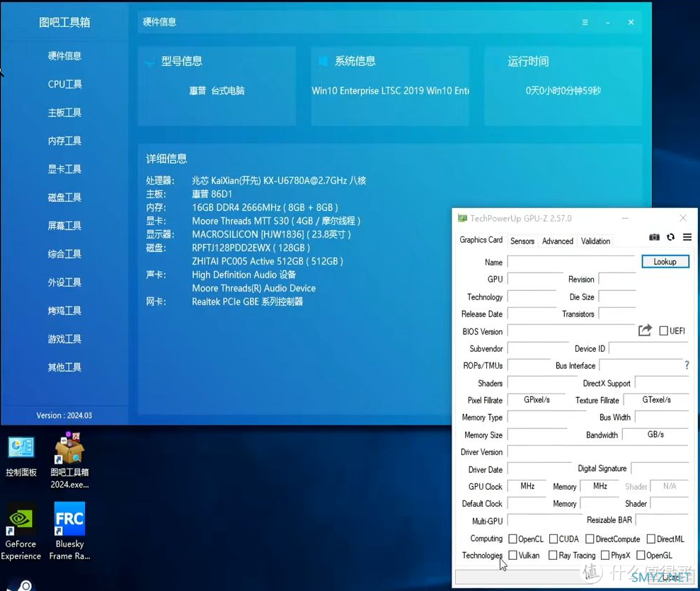
Task: Click the Driver Version field
Action: point(598,452)
